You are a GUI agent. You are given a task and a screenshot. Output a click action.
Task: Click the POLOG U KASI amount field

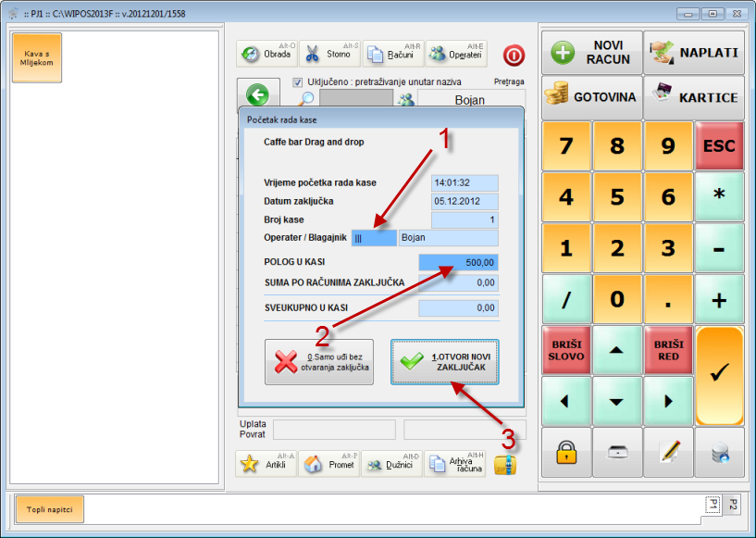(458, 262)
